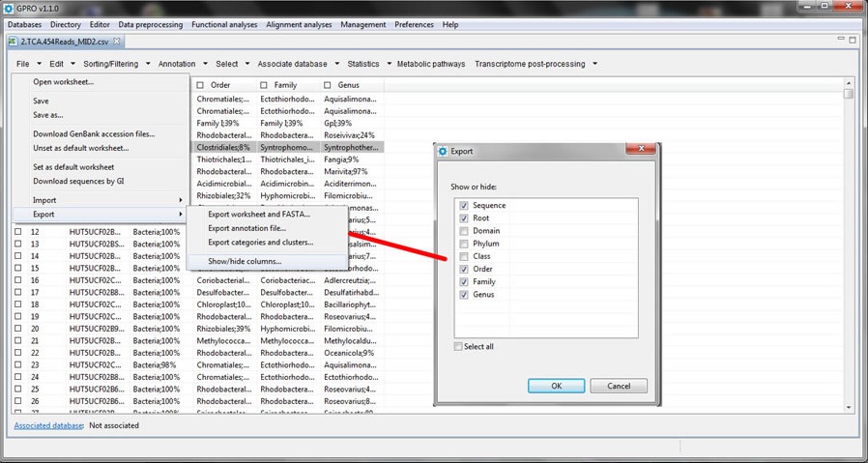Choose Show/hide columns from Export submenu
Screen dimensions: 868x463
(246, 261)
